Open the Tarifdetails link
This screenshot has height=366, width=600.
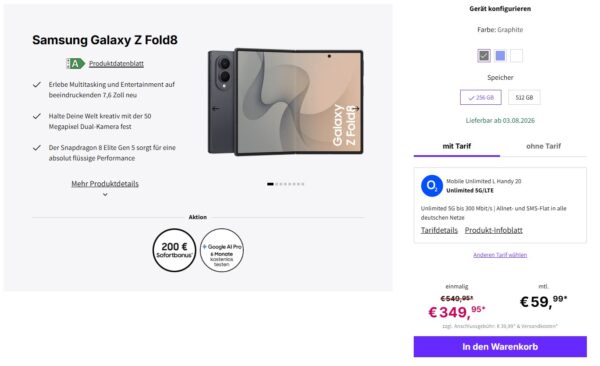click(439, 230)
